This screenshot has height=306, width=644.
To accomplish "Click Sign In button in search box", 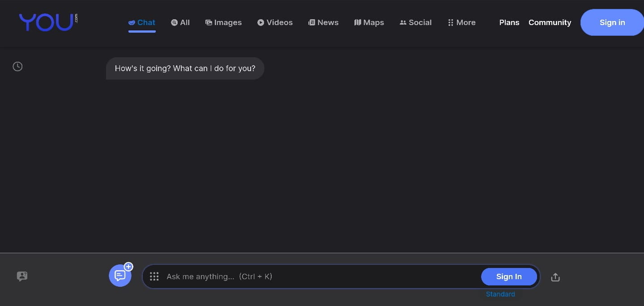I will pos(509,276).
